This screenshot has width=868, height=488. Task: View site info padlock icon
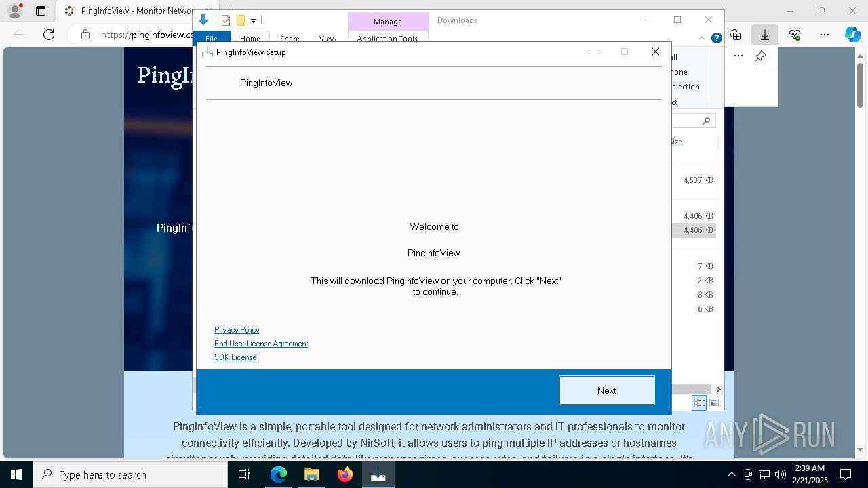(85, 35)
